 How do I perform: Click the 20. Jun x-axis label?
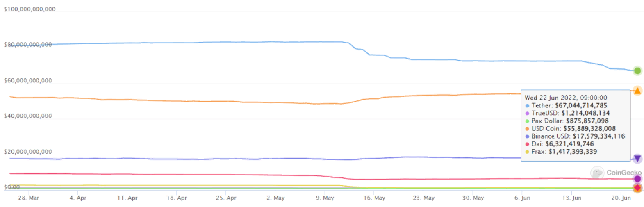point(621,198)
